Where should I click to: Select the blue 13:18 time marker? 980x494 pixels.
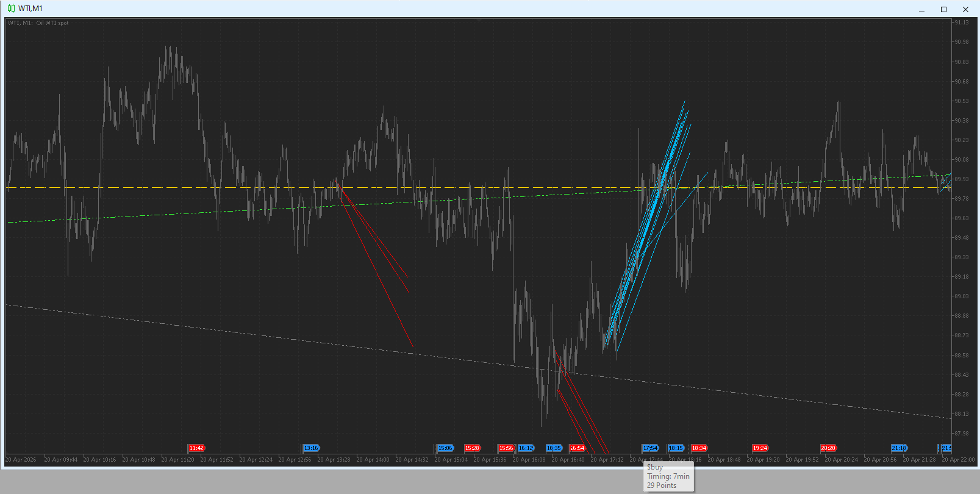point(311,448)
